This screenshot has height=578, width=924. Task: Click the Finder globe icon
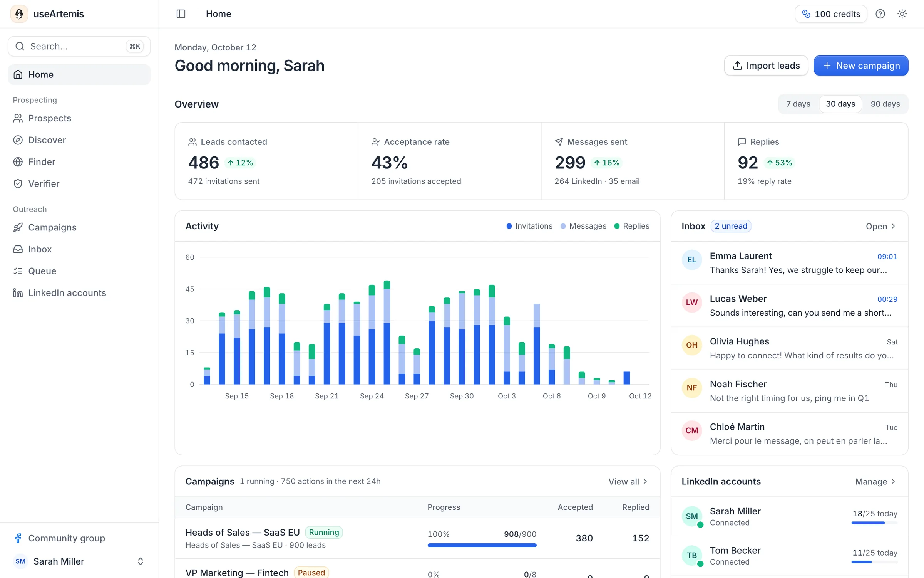pos(18,162)
